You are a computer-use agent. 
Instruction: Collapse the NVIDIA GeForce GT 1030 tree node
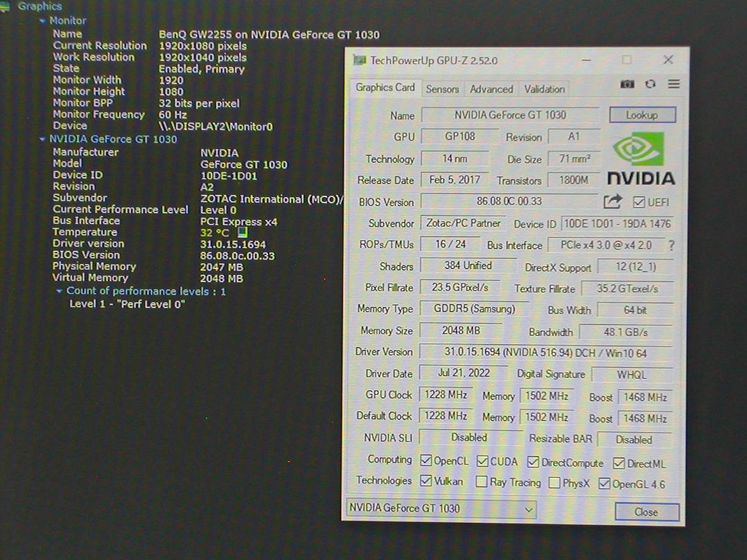(x=42, y=140)
